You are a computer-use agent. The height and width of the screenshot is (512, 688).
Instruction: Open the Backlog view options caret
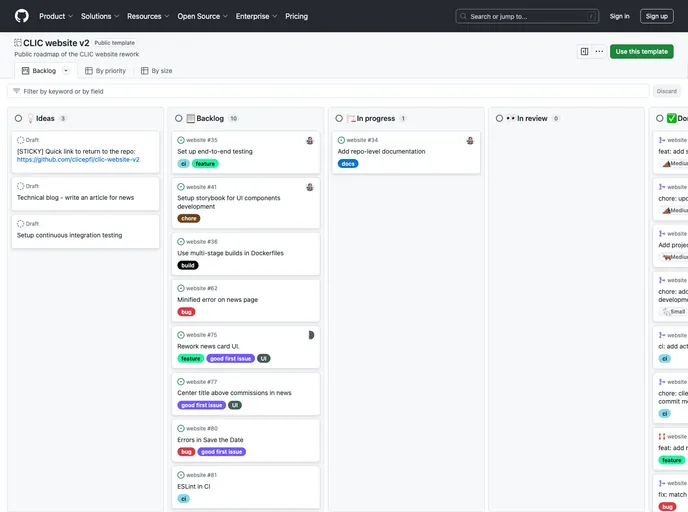tap(66, 71)
